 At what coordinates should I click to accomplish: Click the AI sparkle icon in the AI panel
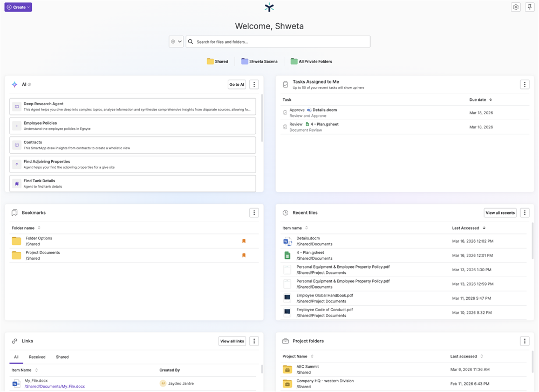tap(15, 84)
